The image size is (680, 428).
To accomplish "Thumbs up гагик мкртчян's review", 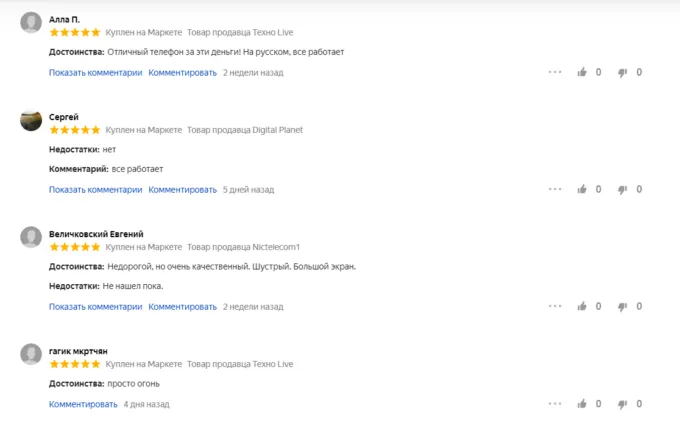I will (x=583, y=404).
